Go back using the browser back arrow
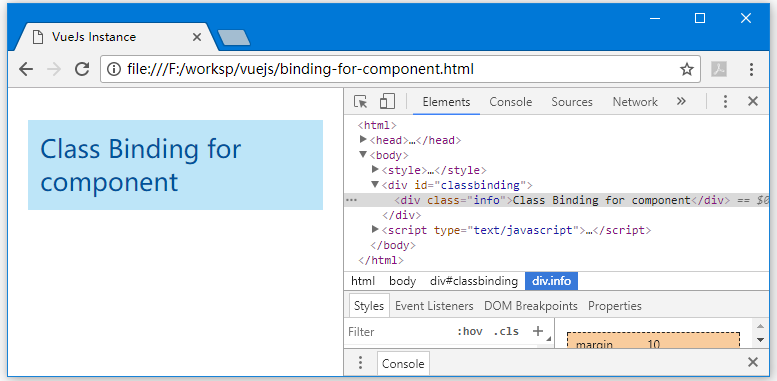The height and width of the screenshot is (381, 777). coord(26,69)
